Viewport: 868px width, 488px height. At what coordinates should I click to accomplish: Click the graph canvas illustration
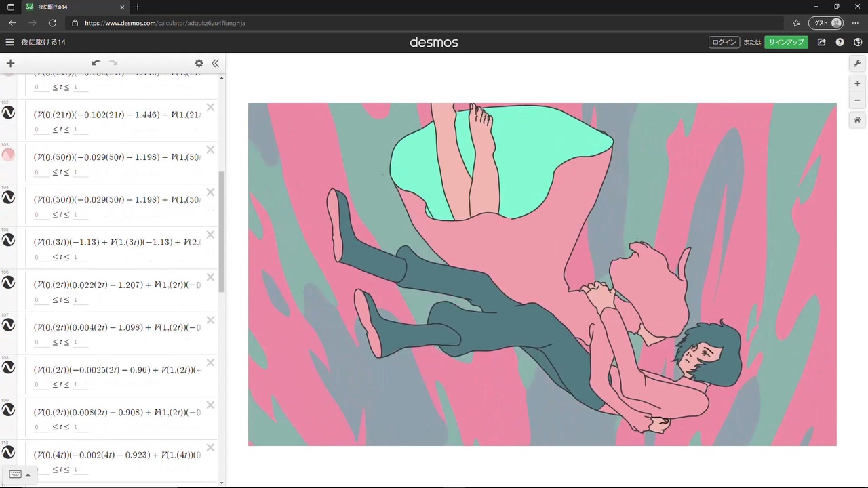[x=542, y=274]
